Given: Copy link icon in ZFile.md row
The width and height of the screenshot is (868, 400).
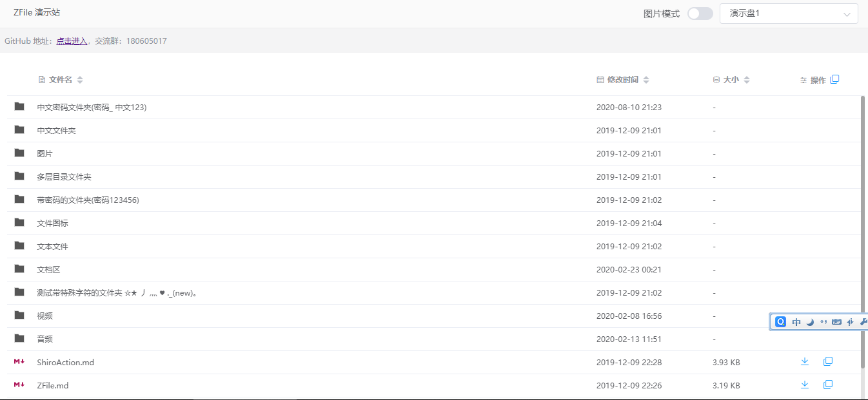Looking at the screenshot, I should pos(828,385).
